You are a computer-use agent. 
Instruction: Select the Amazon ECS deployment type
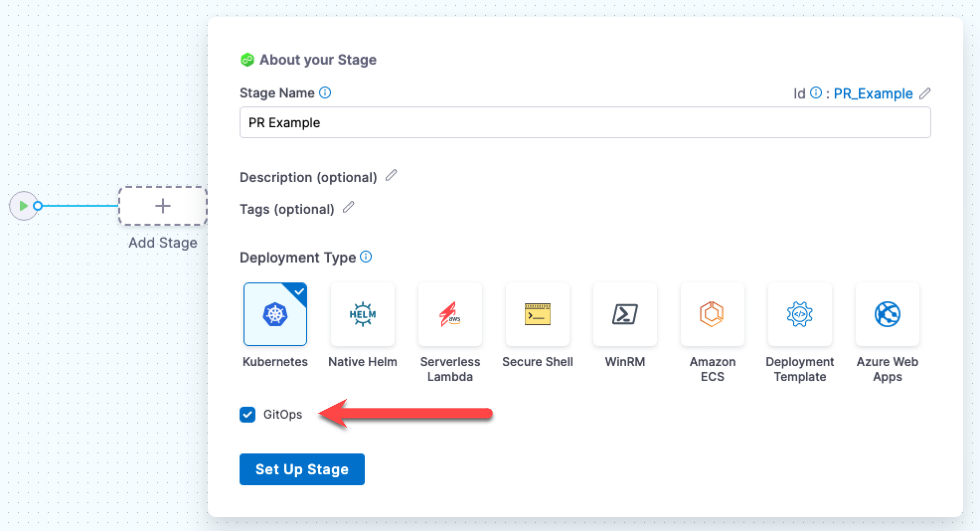712,314
